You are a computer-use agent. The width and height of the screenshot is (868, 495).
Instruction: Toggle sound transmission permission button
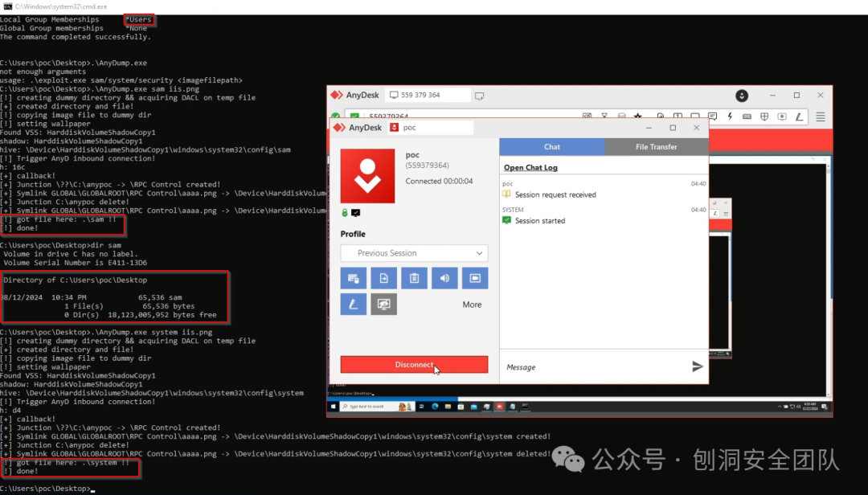click(x=444, y=278)
